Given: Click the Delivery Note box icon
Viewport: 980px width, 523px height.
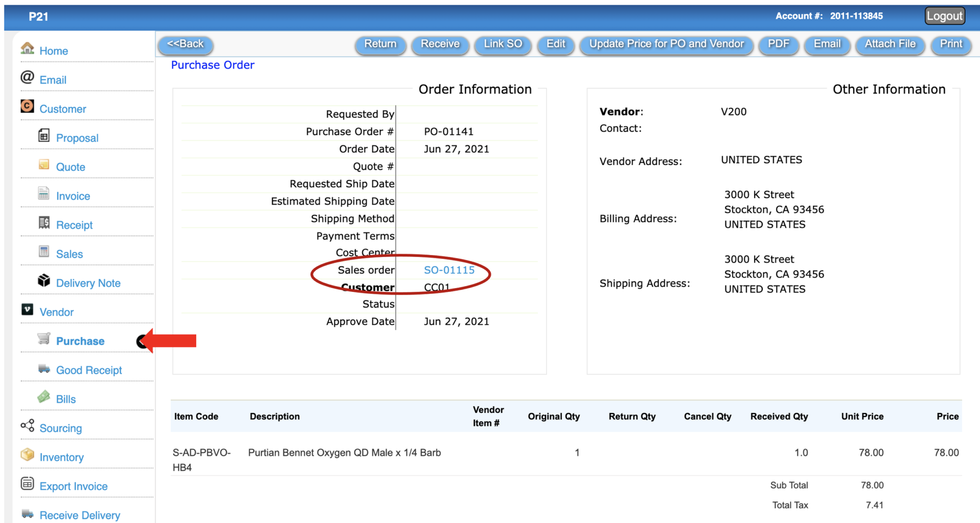Looking at the screenshot, I should click(44, 280).
